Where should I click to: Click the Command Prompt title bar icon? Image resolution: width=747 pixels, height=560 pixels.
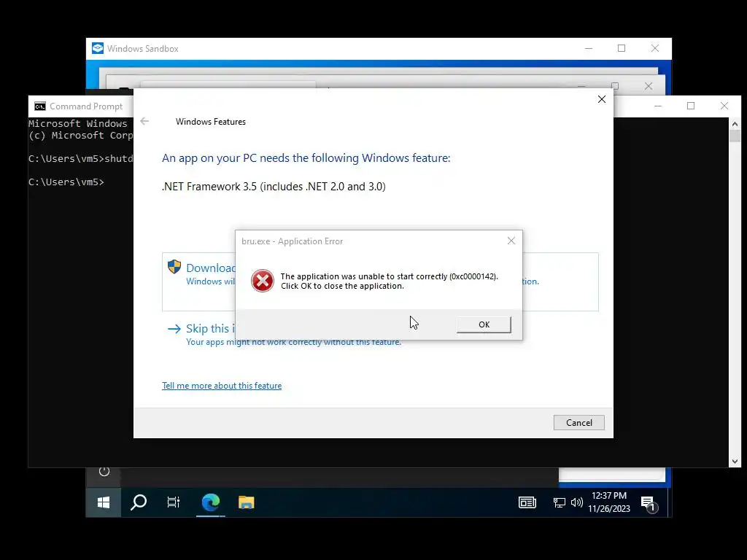40,106
